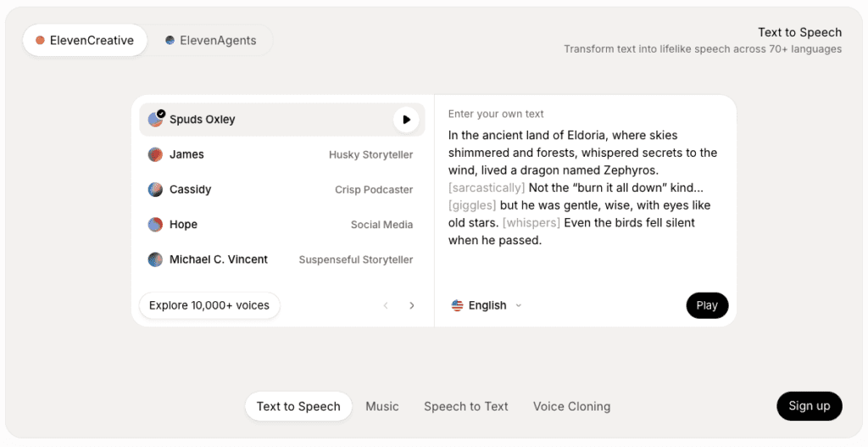
Task: Click Cassidy voice avatar icon
Action: (x=155, y=189)
